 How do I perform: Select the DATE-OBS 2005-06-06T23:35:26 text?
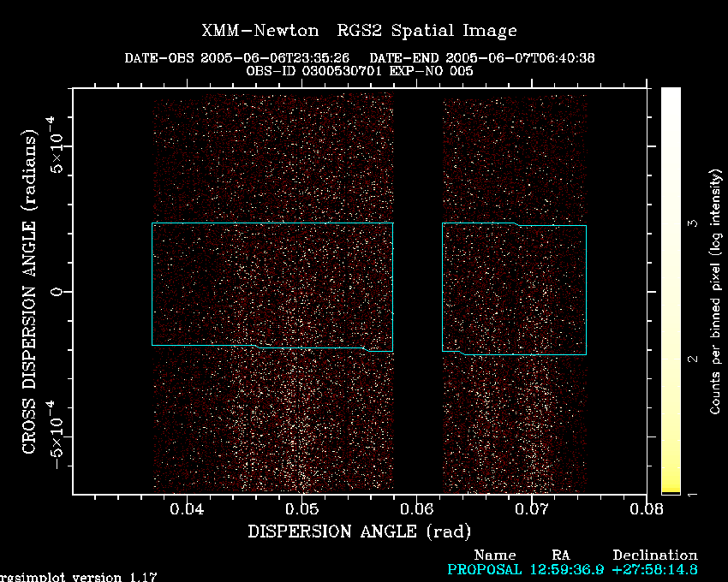tap(236, 58)
